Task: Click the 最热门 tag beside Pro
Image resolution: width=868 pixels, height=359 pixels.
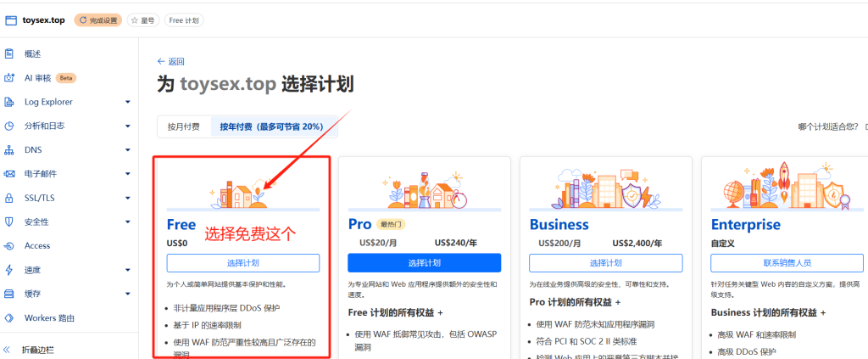Action: coord(392,224)
